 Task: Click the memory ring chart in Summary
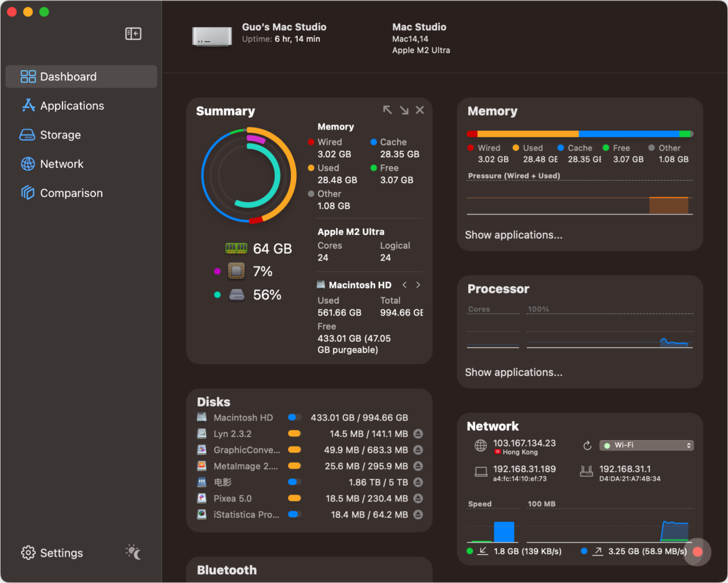click(x=249, y=175)
